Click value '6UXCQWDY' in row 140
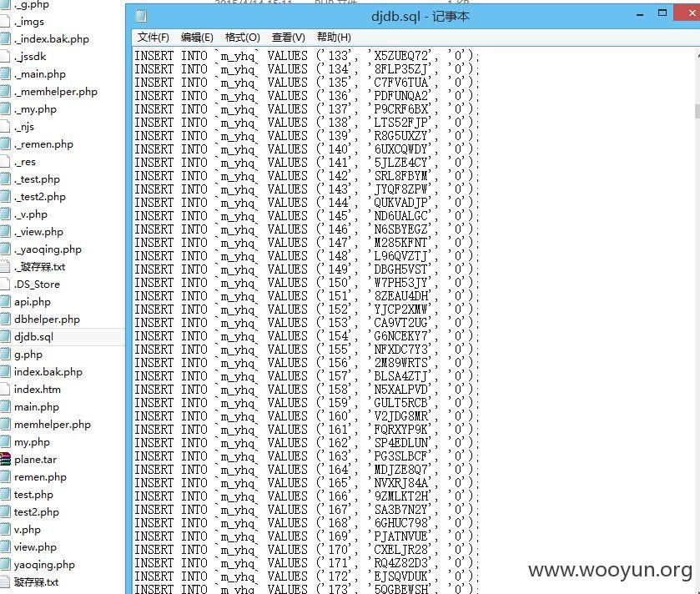This screenshot has width=700, height=594. tap(400, 149)
